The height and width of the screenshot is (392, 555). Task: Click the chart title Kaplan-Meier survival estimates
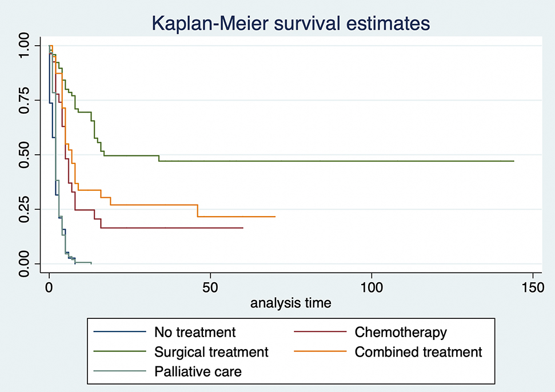(x=290, y=23)
